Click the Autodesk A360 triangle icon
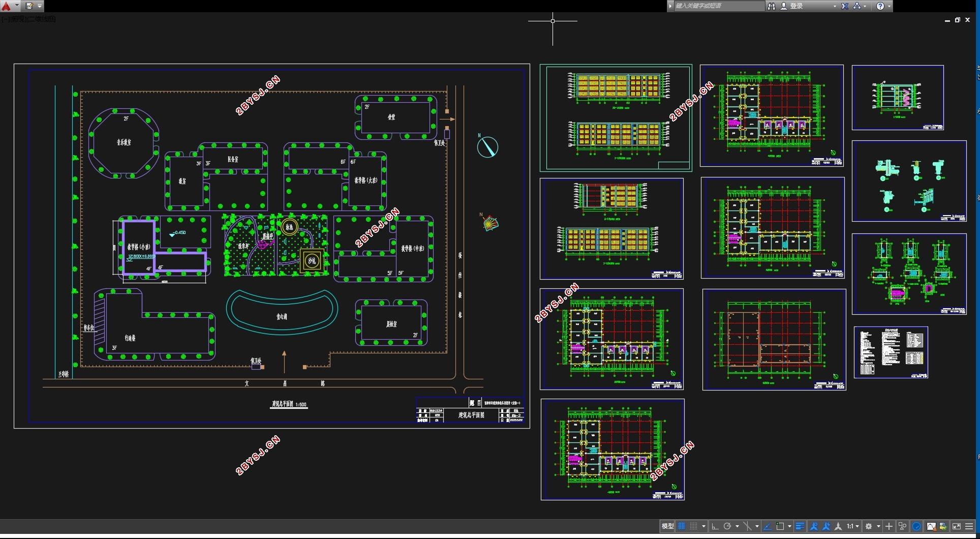The height and width of the screenshot is (539, 980). [x=857, y=6]
